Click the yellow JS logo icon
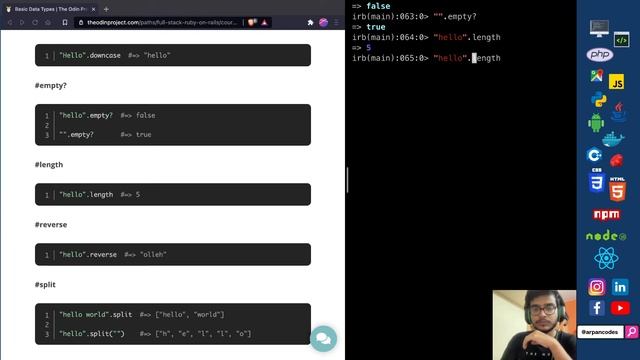640x360 pixels. pos(616,82)
